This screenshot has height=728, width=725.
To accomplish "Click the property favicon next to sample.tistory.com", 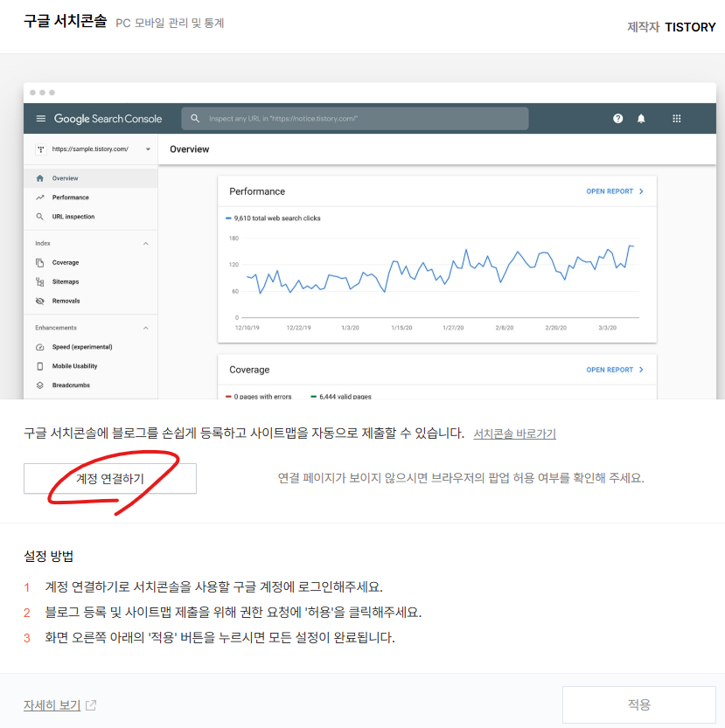I will pos(41,149).
